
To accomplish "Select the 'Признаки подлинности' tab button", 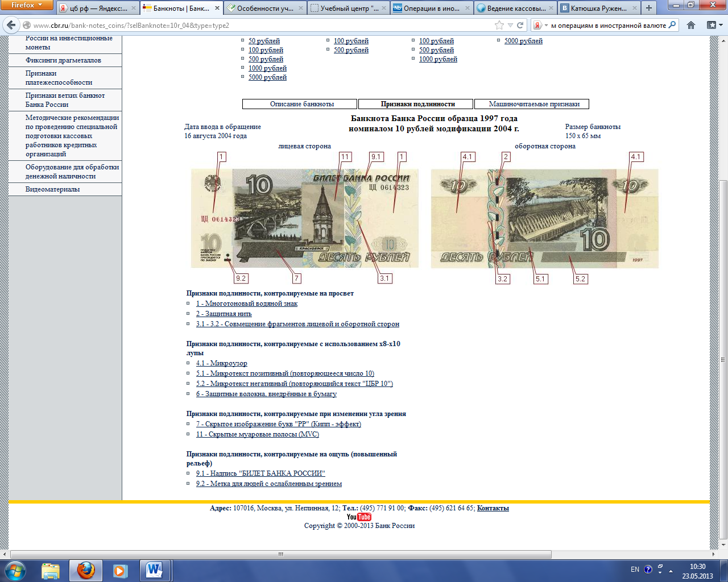I will coord(416,104).
